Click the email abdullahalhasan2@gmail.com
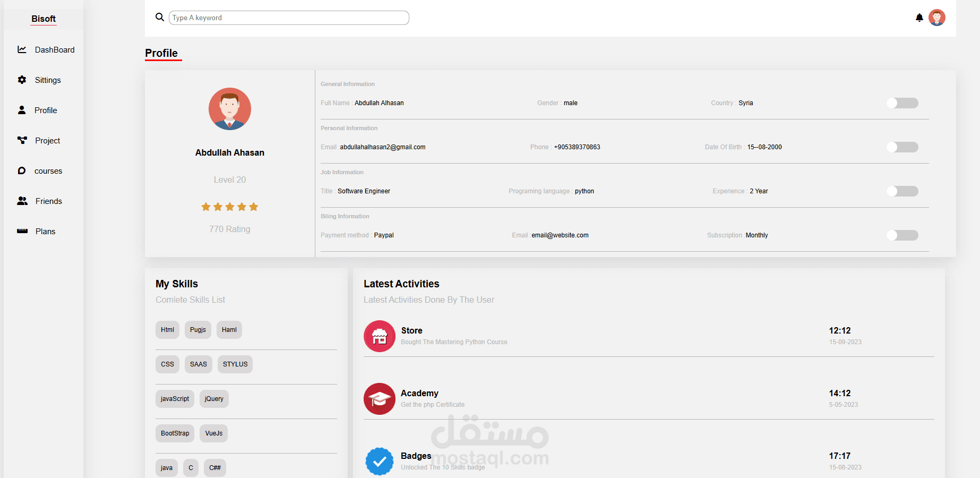 point(383,147)
